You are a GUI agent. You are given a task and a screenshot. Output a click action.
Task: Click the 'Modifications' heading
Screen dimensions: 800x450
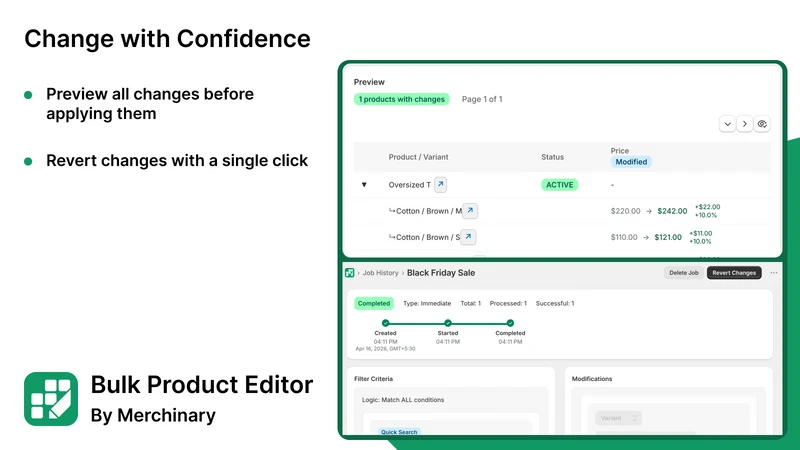(x=592, y=379)
